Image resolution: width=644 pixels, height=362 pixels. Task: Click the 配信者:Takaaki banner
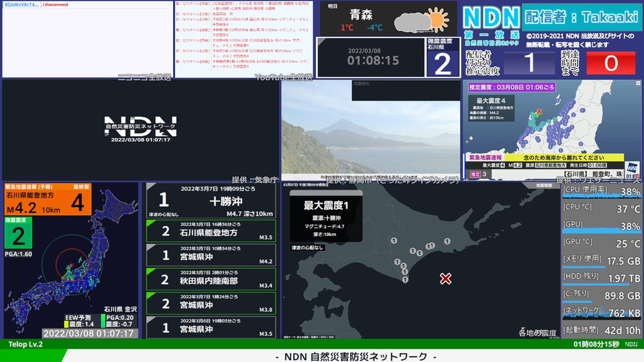[x=582, y=17]
